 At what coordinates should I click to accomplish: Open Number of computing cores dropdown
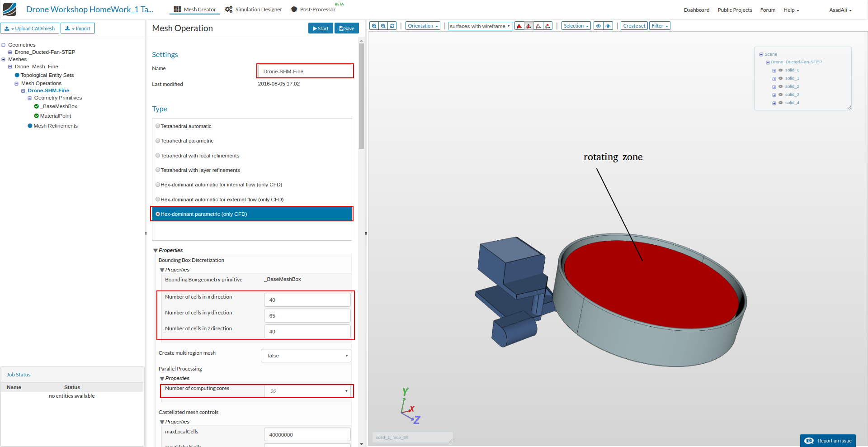pyautogui.click(x=307, y=391)
